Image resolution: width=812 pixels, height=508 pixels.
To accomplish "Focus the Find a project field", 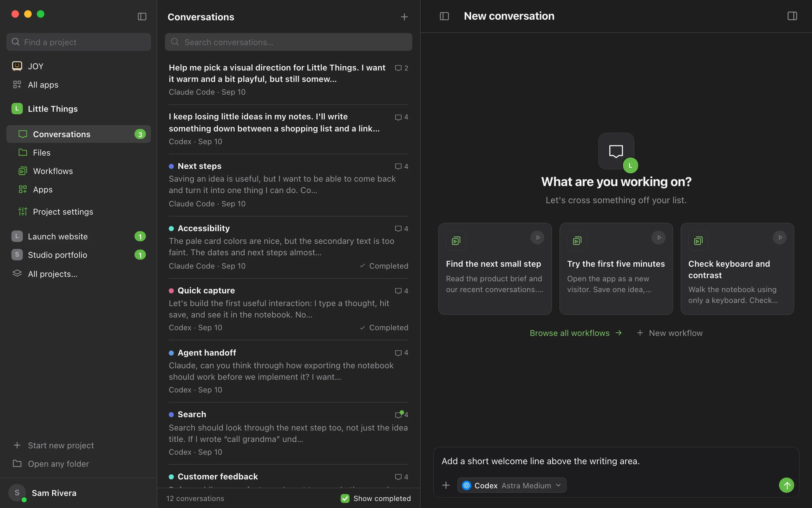I will point(79,42).
